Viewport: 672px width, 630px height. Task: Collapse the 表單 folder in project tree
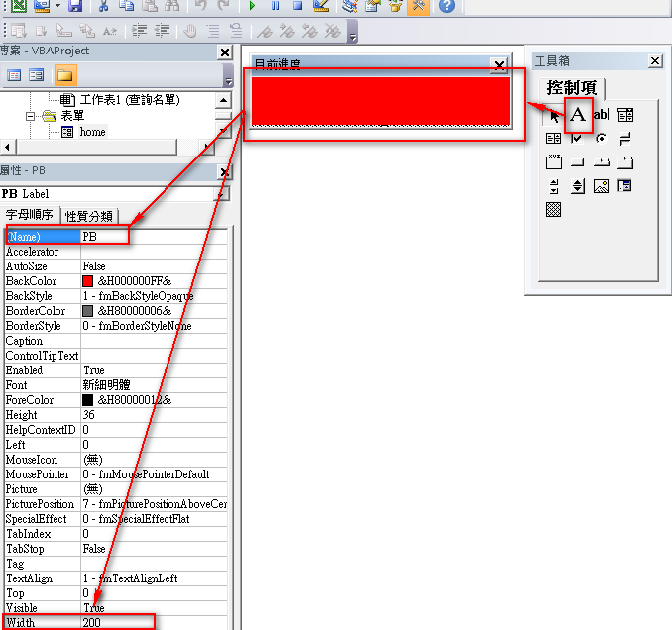tap(31, 116)
